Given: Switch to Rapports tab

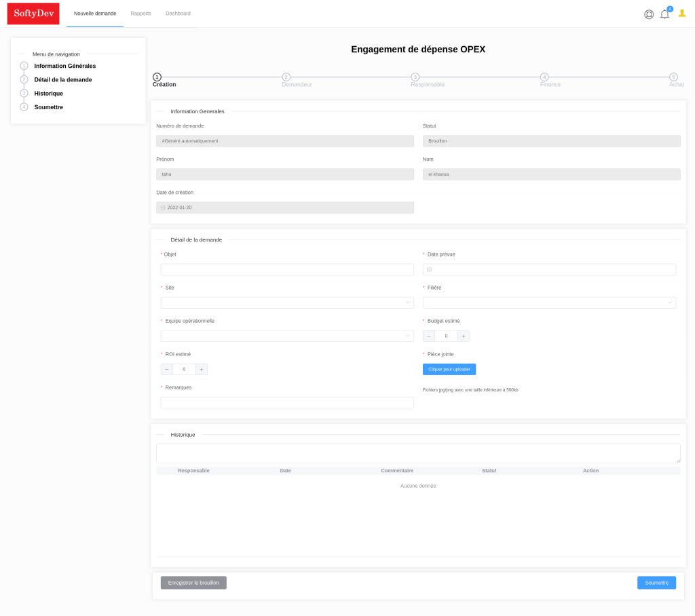Looking at the screenshot, I should tap(141, 14).
